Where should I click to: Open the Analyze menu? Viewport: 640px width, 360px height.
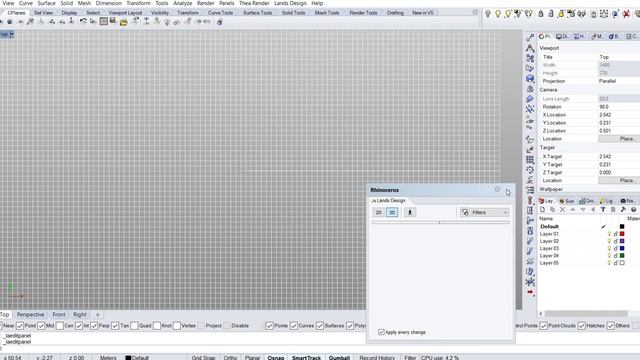tap(182, 3)
